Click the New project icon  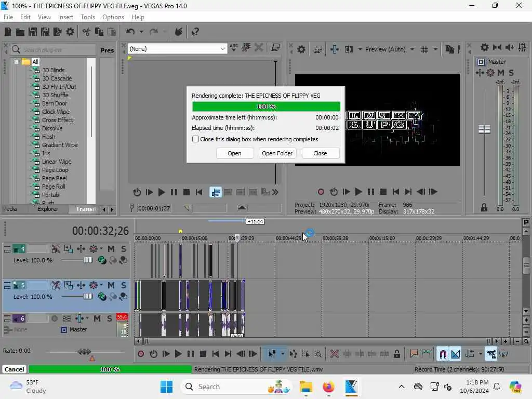(8, 32)
